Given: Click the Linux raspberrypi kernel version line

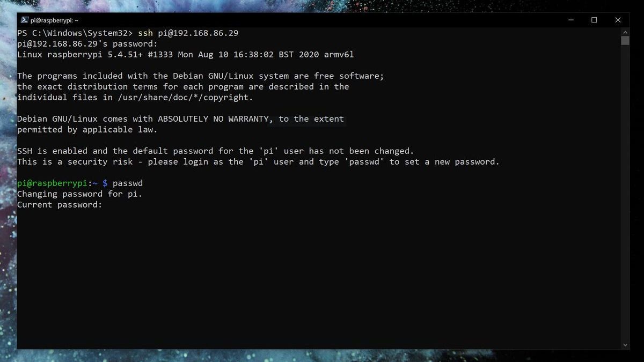Looking at the screenshot, I should click(x=185, y=54).
